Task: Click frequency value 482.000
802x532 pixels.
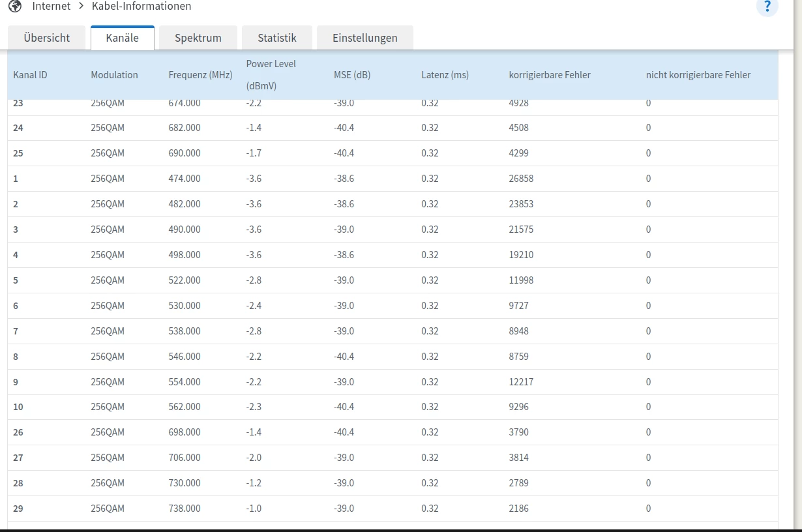Action: tap(185, 204)
